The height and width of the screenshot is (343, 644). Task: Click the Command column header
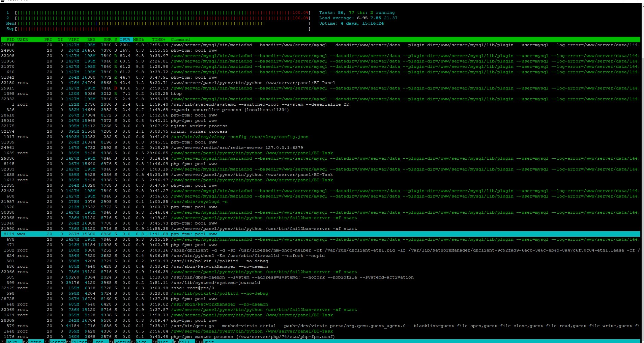[x=180, y=39]
